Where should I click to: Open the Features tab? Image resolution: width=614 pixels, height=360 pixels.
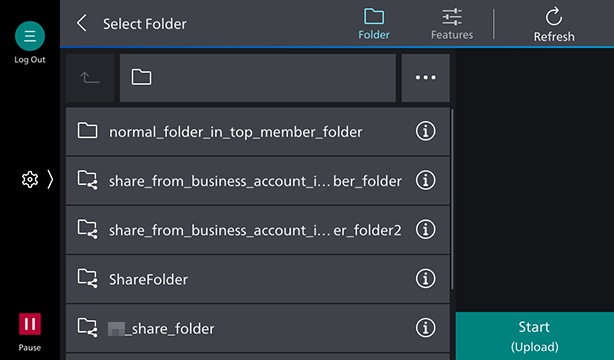452,24
